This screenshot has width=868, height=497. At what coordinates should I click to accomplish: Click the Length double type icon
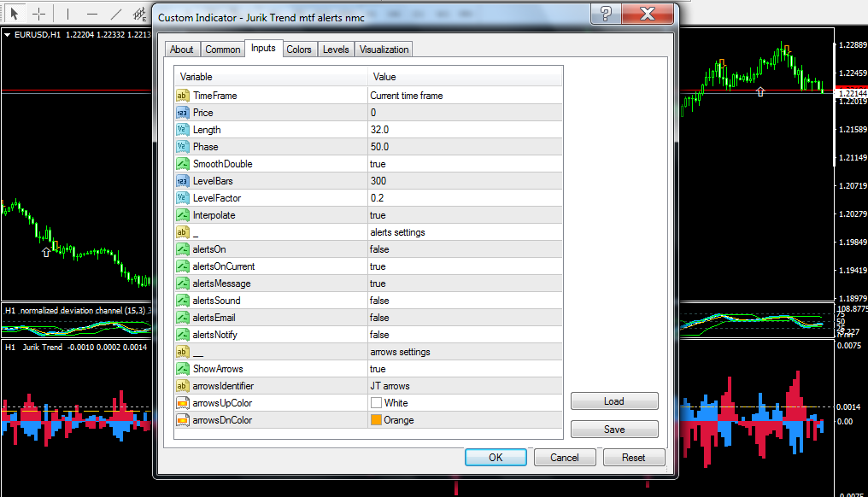point(182,130)
